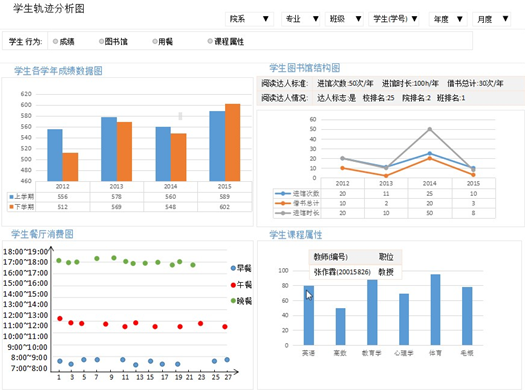The image size is (525, 391).
Task: Click the 体育 course bar
Action: point(435,310)
